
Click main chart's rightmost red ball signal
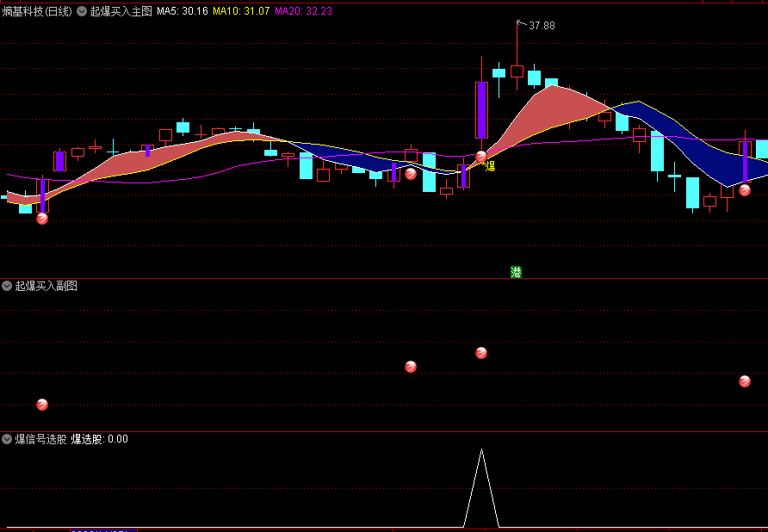pyautogui.click(x=745, y=190)
